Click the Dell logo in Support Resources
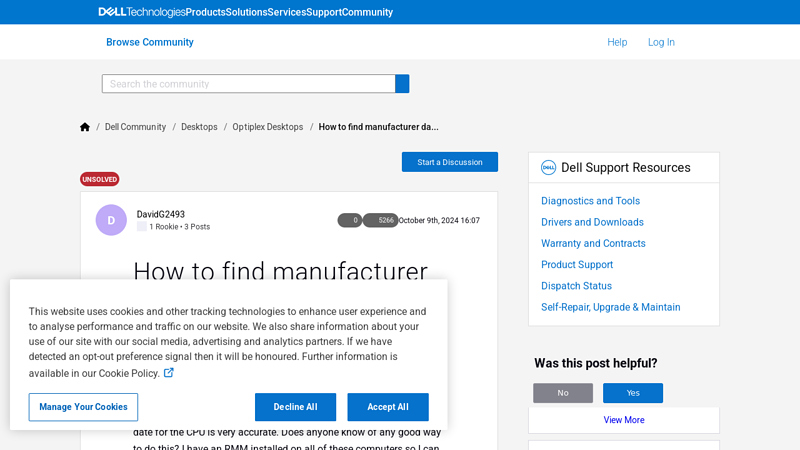The image size is (800, 450). 548,167
